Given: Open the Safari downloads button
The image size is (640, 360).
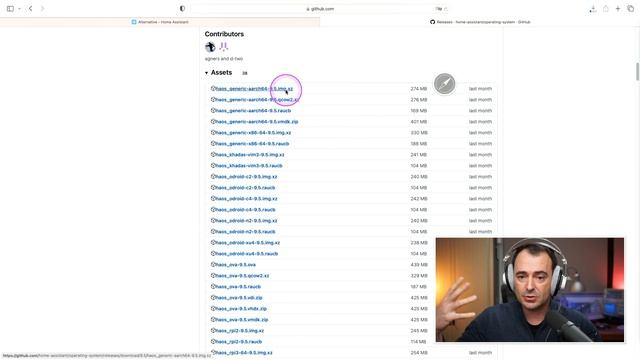Looking at the screenshot, I should (x=593, y=9).
